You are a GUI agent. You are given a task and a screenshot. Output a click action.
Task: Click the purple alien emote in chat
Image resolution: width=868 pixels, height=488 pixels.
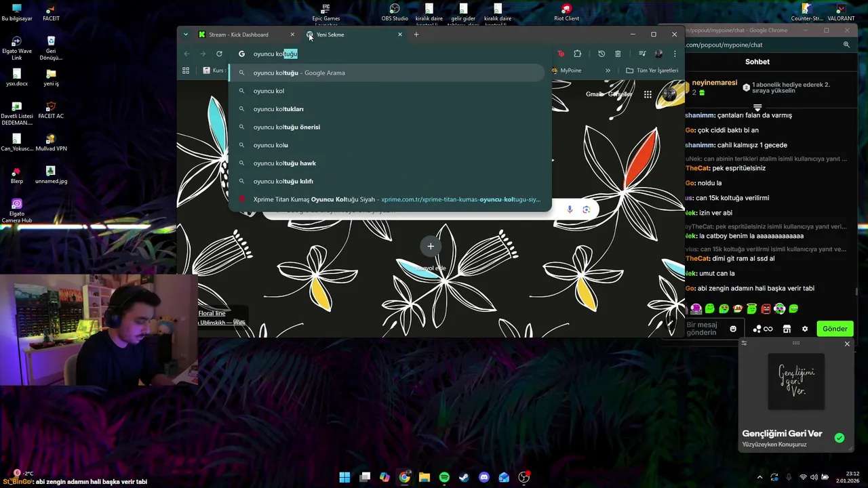(696, 309)
